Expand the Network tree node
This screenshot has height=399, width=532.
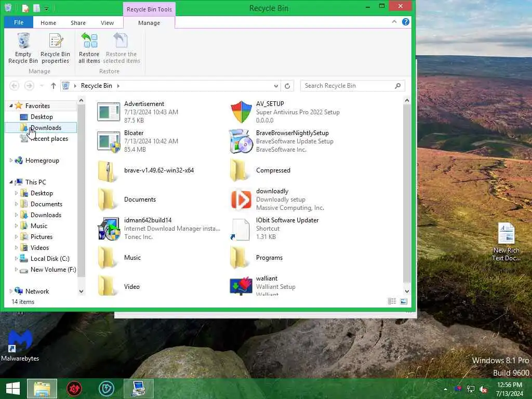click(x=11, y=291)
